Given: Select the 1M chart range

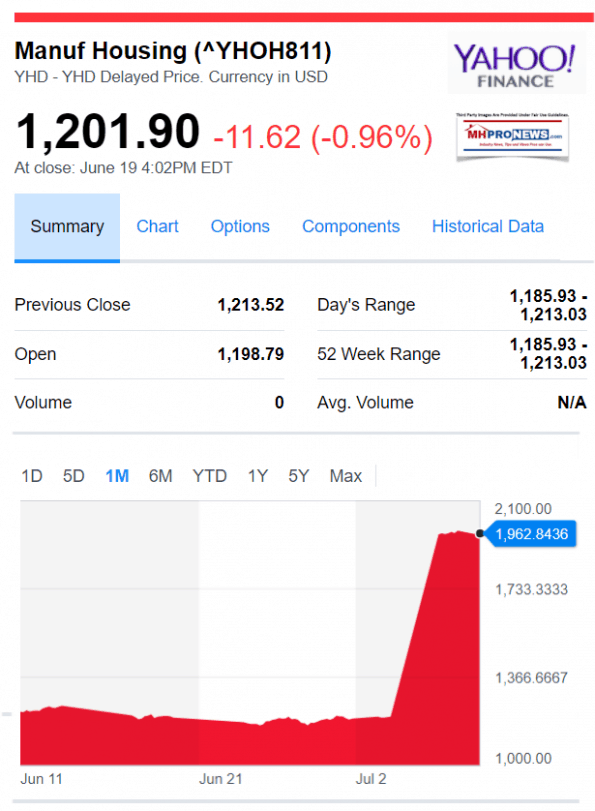Looking at the screenshot, I should point(117,476).
